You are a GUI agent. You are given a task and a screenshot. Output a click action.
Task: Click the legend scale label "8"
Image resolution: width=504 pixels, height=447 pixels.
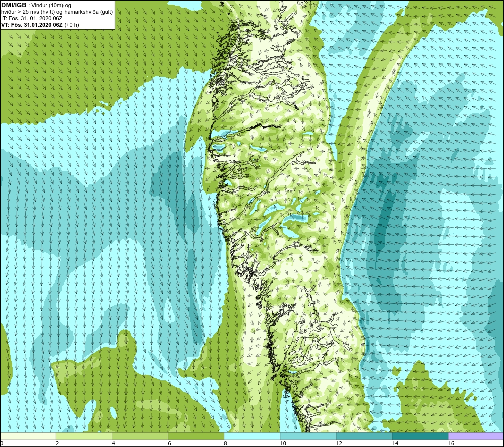point(225,443)
